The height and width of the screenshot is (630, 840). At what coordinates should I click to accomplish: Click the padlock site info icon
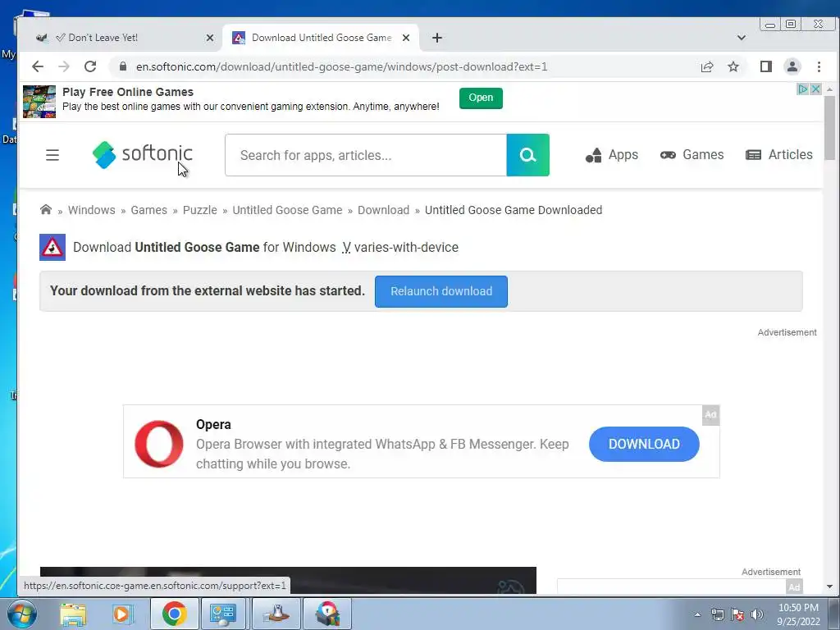(123, 66)
